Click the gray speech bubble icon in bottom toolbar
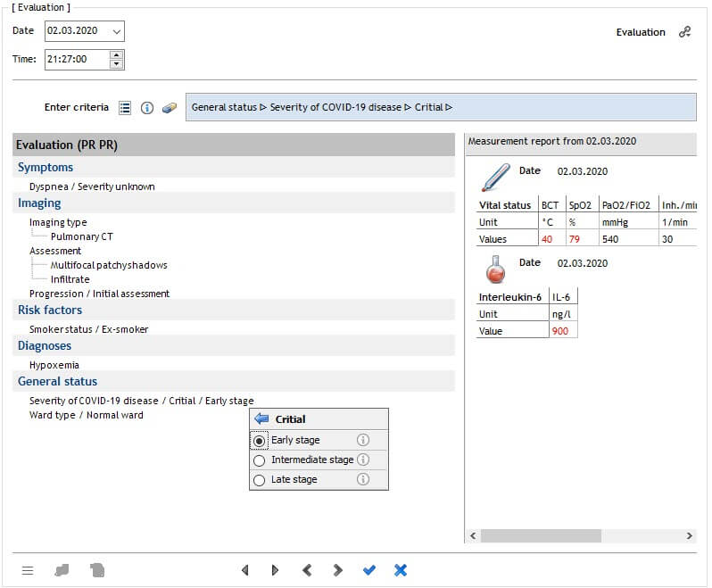 pyautogui.click(x=62, y=570)
